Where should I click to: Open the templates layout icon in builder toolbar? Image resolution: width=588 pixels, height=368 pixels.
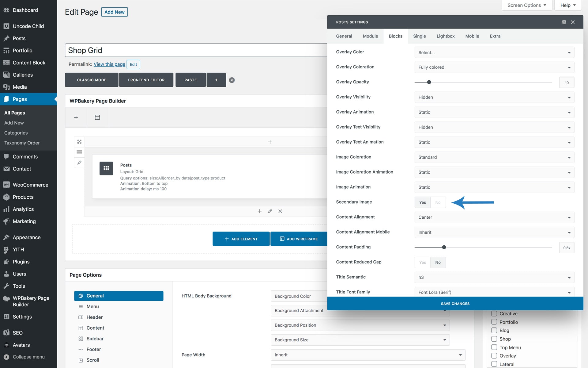click(x=97, y=117)
